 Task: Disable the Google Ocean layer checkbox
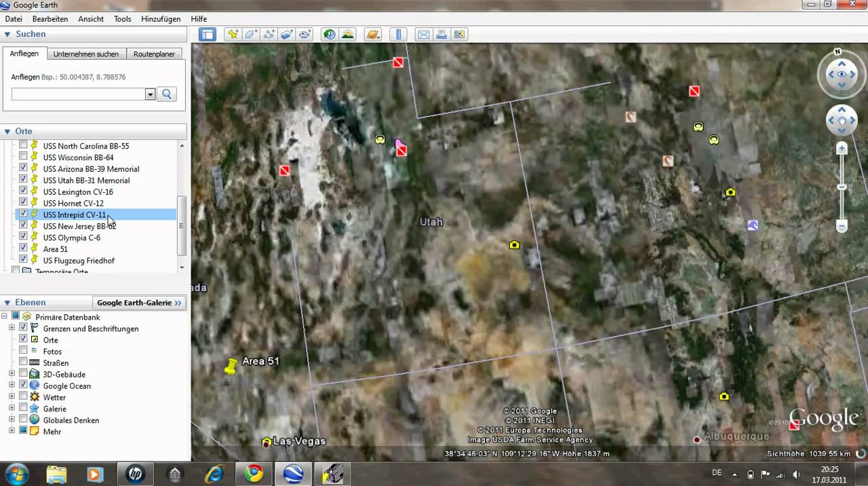click(22, 386)
